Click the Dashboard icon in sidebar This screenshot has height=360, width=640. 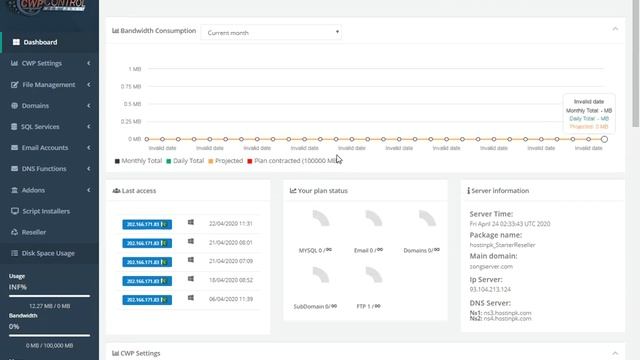pyautogui.click(x=16, y=42)
